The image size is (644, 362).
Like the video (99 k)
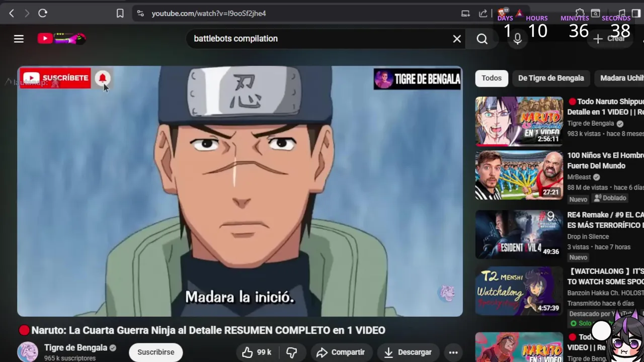click(257, 352)
